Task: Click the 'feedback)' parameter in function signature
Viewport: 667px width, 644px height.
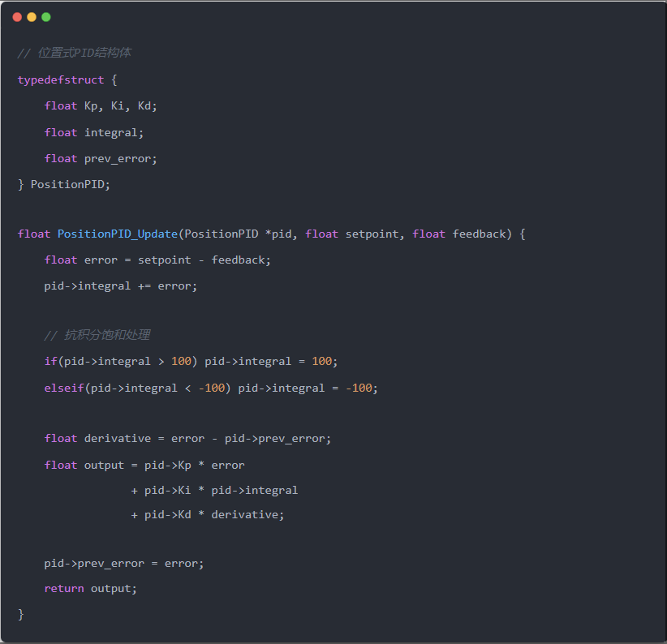Action: point(482,234)
